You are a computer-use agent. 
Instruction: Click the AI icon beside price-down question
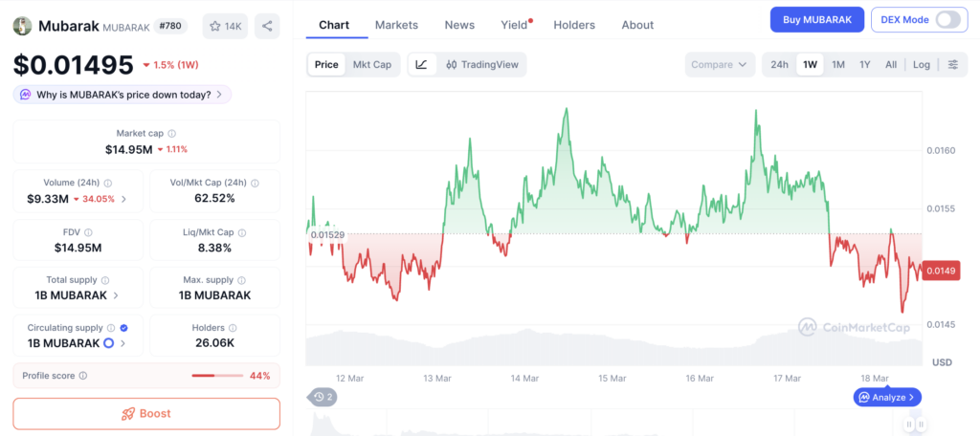26,95
